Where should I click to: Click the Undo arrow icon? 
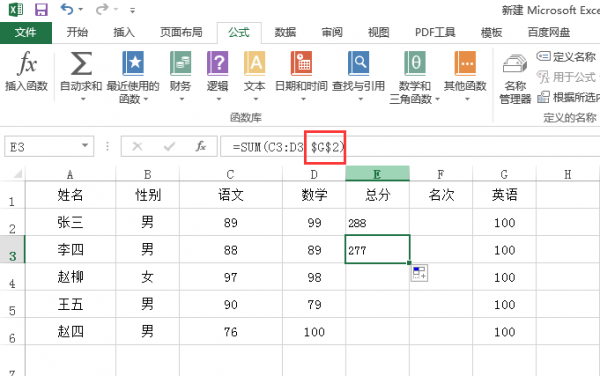coord(67,9)
